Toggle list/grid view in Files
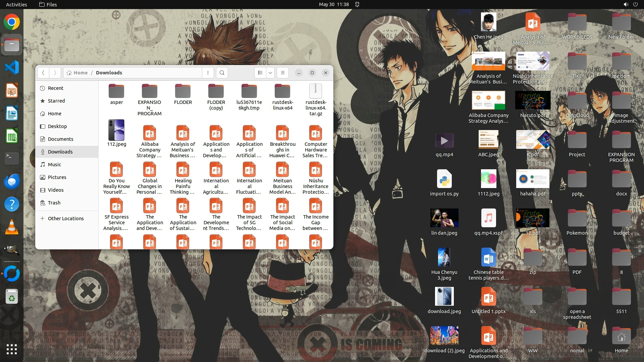This screenshot has height=362, width=644. [x=260, y=73]
